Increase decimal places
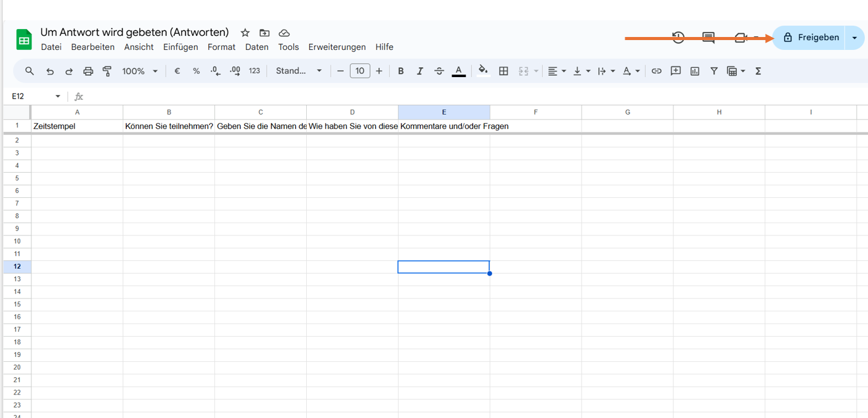The width and height of the screenshot is (868, 418). pyautogui.click(x=235, y=71)
